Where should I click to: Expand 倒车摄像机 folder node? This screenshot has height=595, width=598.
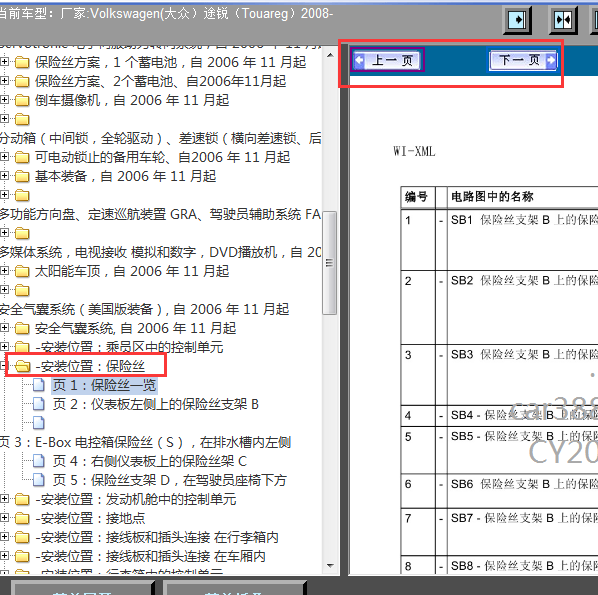click(x=4, y=100)
